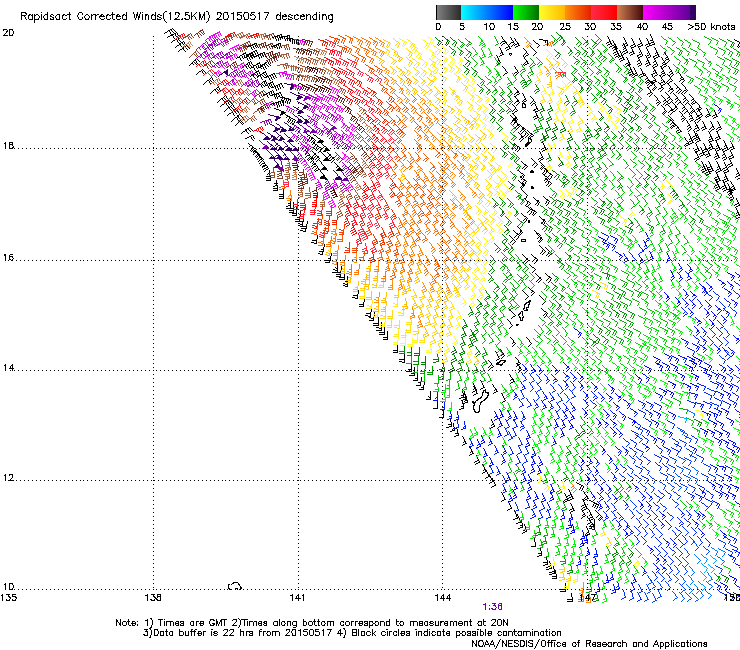Click the Guam island outline near 13.5N
Image resolution: width=740 pixels, height=650 pixels.
click(x=479, y=401)
